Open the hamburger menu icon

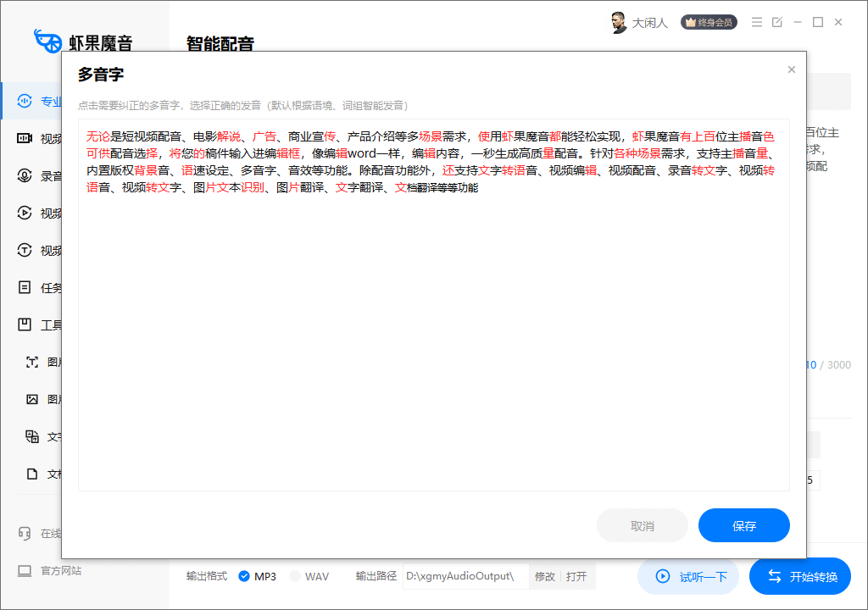click(757, 22)
